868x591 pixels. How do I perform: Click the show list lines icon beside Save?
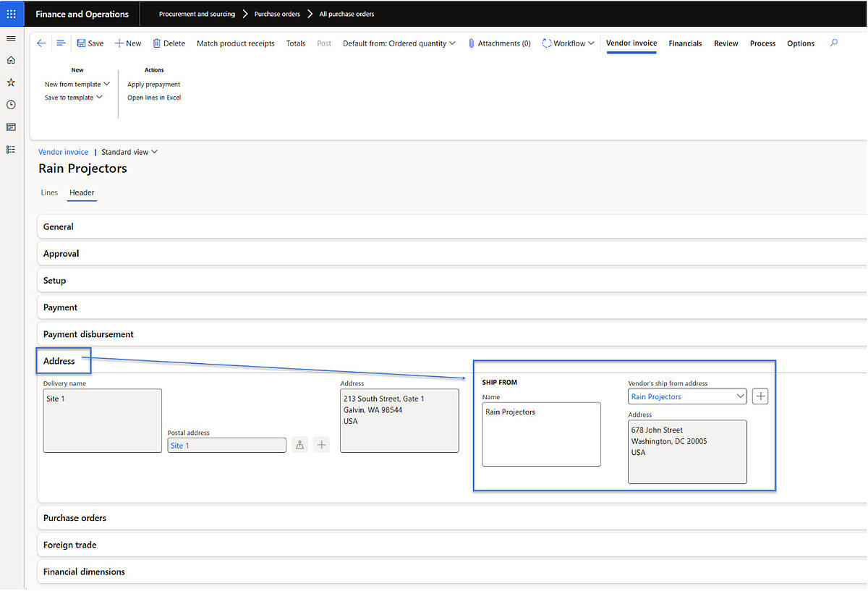coord(61,43)
